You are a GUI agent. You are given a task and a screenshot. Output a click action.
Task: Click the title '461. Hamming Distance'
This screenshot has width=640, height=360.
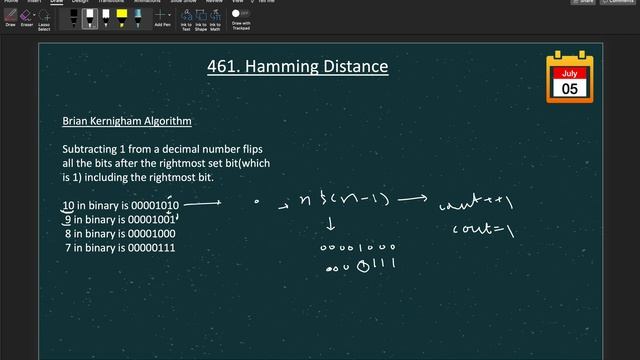tap(298, 67)
